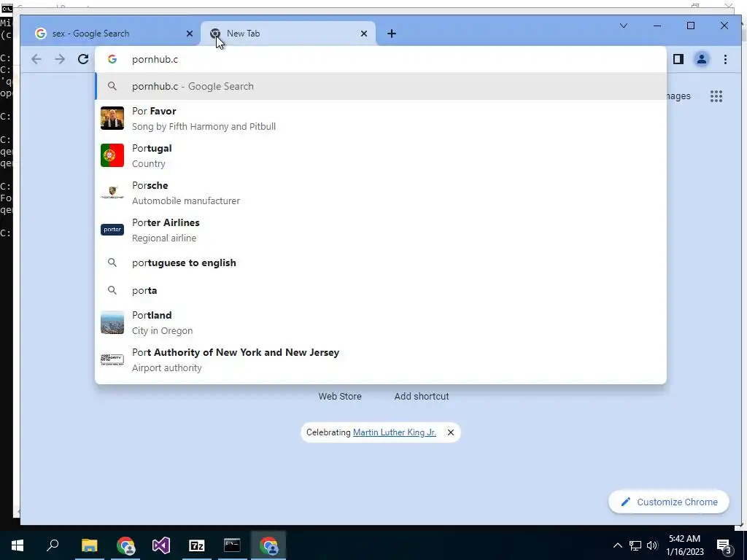This screenshot has width=747, height=560.
Task: Choose the Portugal country suggestion
Action: [x=381, y=155]
